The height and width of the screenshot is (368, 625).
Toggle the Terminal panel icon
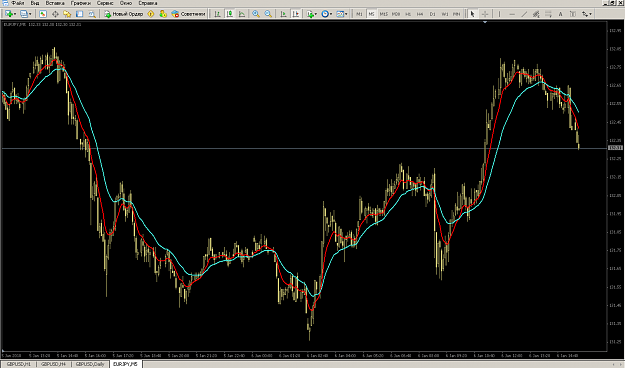click(79, 14)
